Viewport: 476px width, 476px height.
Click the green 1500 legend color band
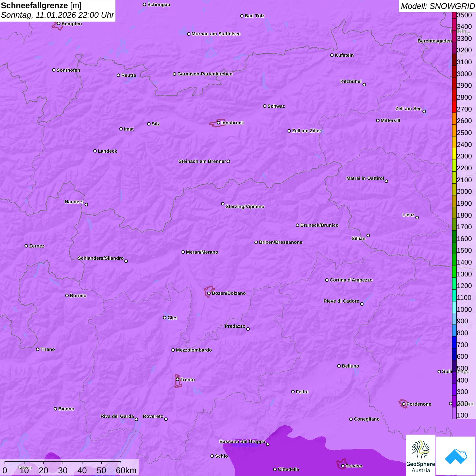tap(454, 248)
